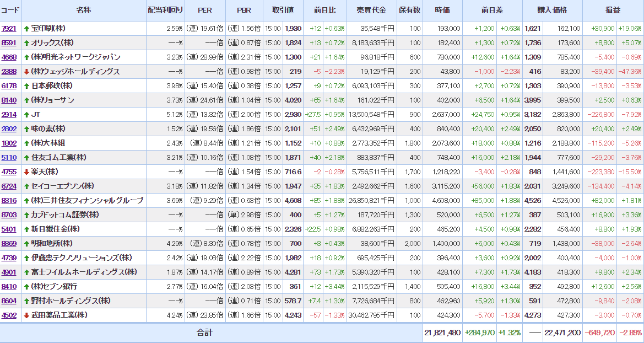Click the 売買代金 column header
The width and height of the screenshot is (644, 343).
click(372, 10)
